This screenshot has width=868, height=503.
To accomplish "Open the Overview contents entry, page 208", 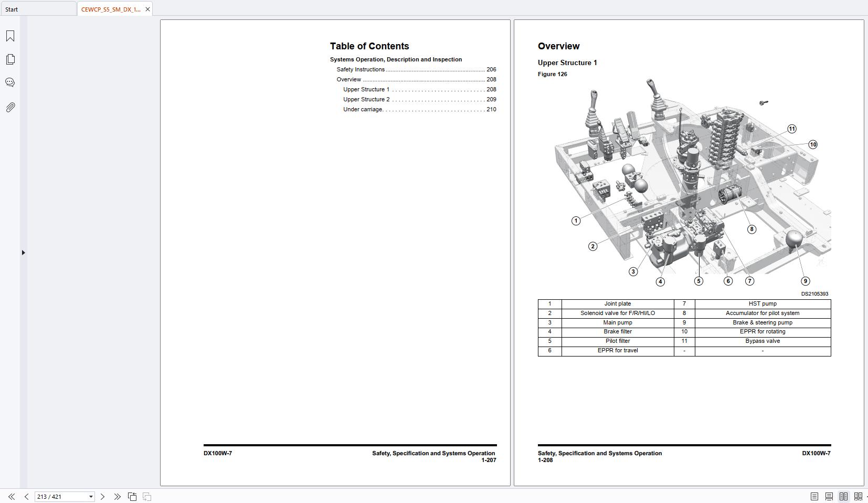I will click(416, 79).
